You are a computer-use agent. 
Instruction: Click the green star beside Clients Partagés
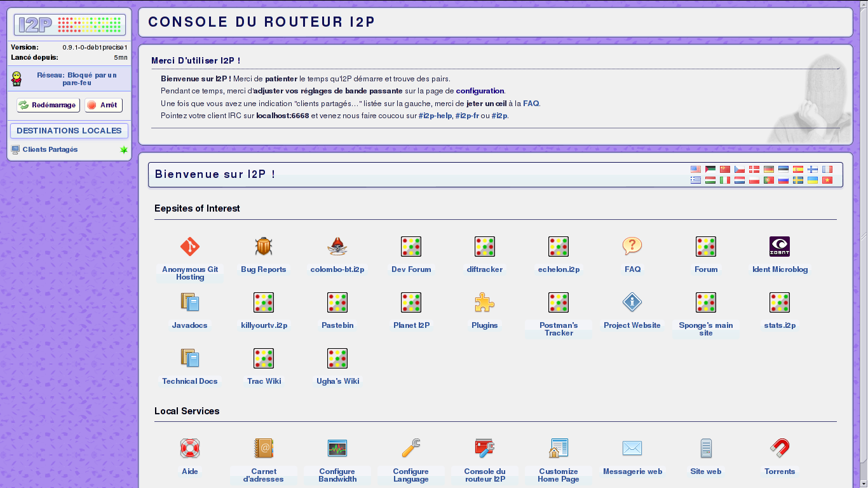coord(124,150)
